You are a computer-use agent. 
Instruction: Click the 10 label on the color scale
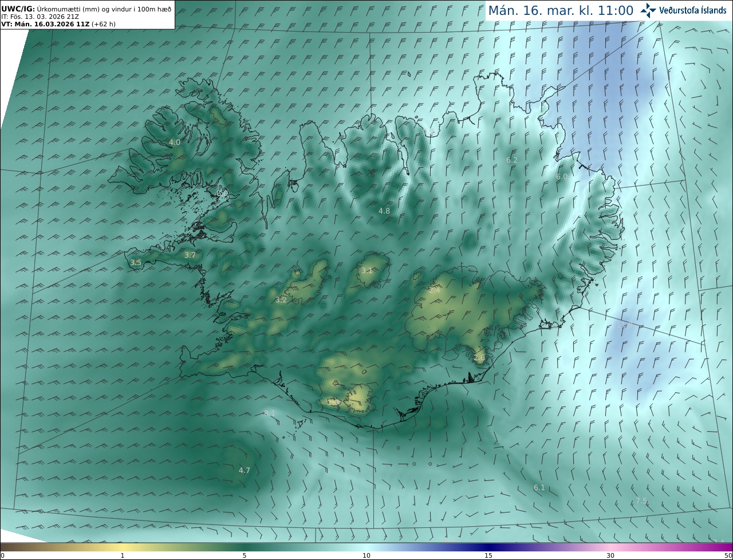click(x=366, y=555)
